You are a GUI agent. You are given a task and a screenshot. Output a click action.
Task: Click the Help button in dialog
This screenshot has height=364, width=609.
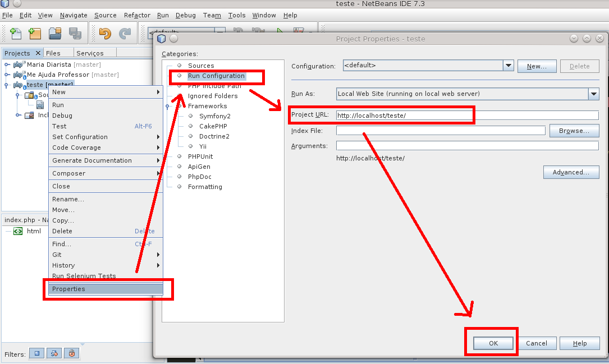click(579, 343)
